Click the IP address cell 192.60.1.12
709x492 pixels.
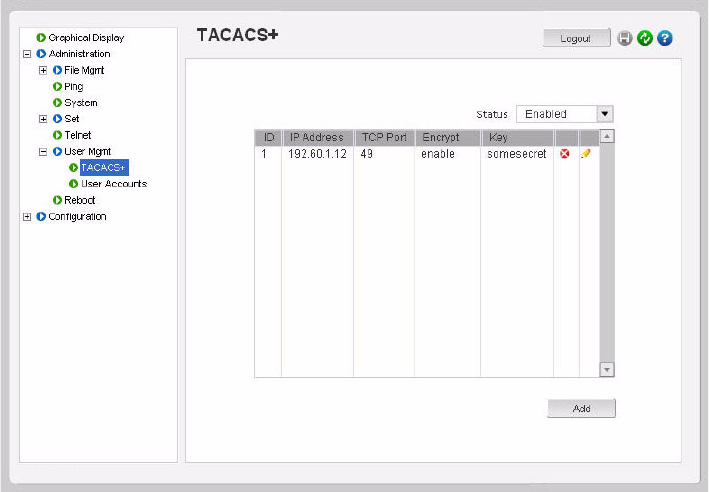(x=317, y=154)
